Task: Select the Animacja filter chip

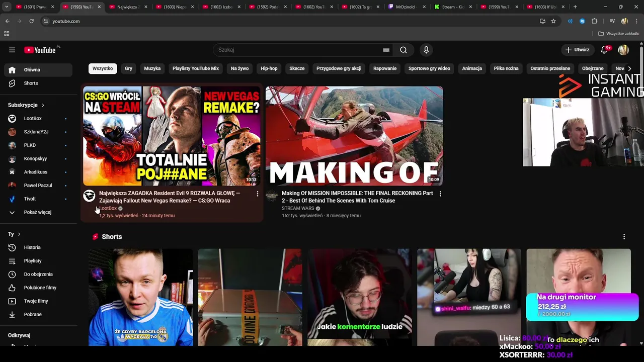Action: click(x=472, y=68)
